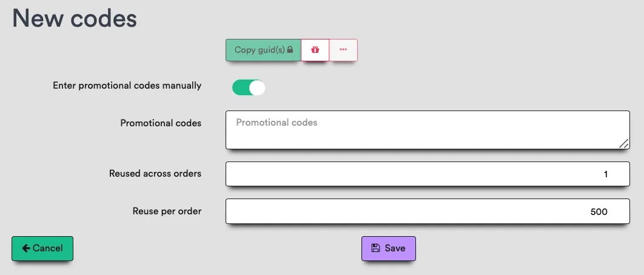
Task: Click the floppy disk icon on Save
Action: tap(375, 248)
